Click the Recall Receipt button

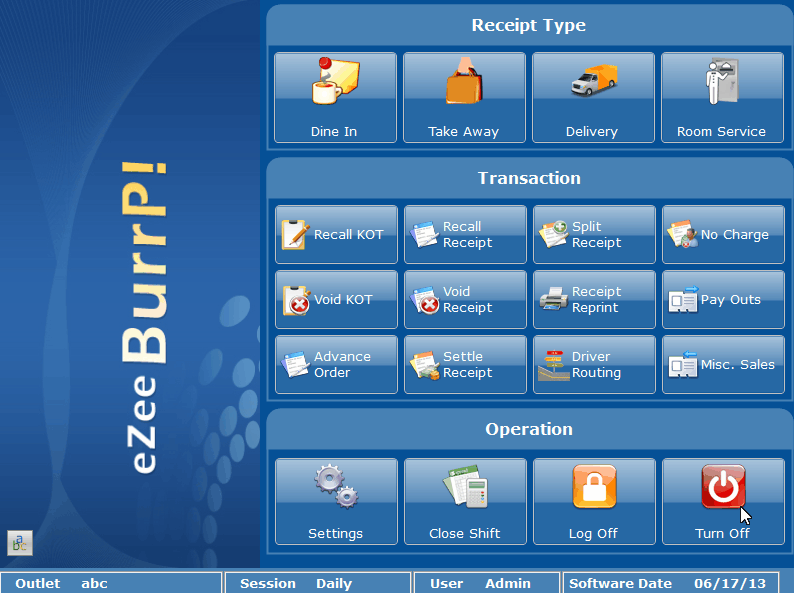coord(464,235)
